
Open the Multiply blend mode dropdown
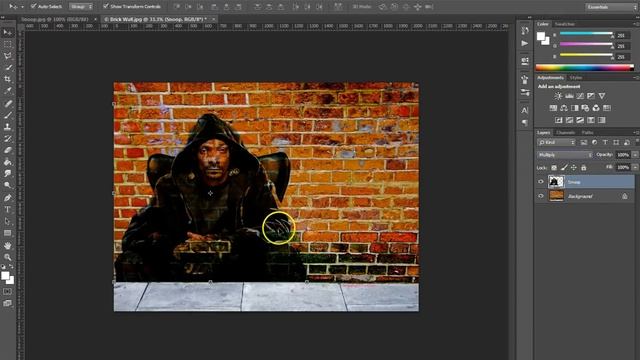[564, 155]
